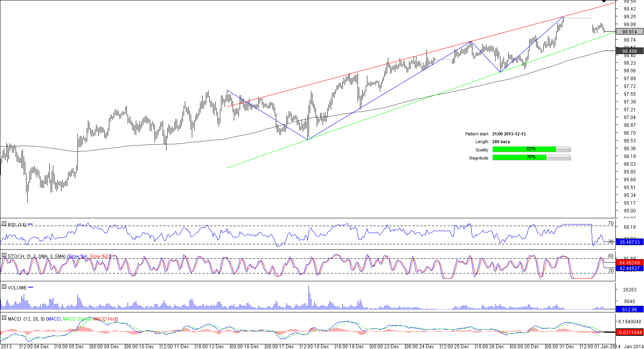
Task: Click the blue stochastic value tag 42.44527
Action: (x=629, y=268)
